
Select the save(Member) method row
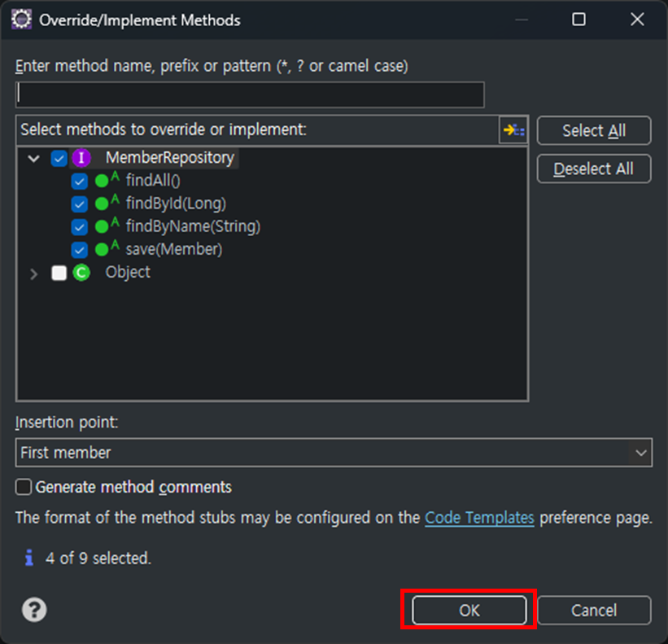[x=174, y=249]
